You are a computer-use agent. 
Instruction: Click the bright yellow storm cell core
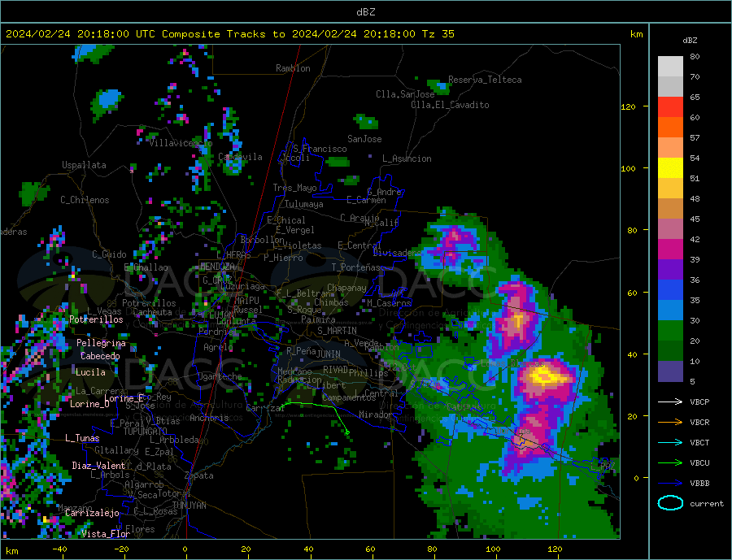[544, 376]
